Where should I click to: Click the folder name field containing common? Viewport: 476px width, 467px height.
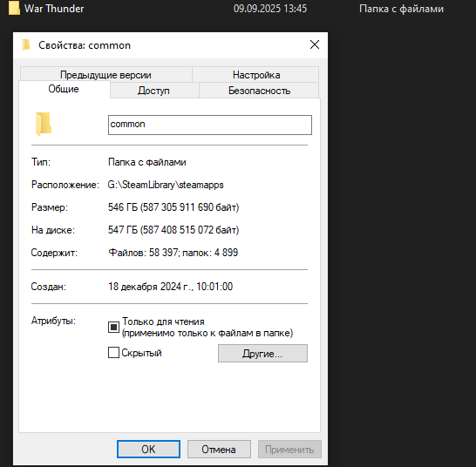tap(210, 125)
